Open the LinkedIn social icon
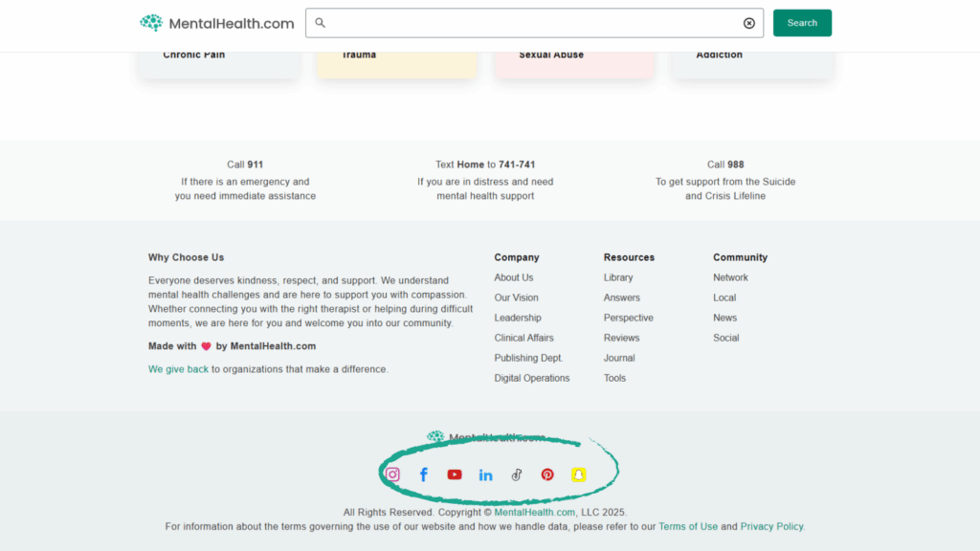Screen dimensions: 980x551 tap(485, 474)
